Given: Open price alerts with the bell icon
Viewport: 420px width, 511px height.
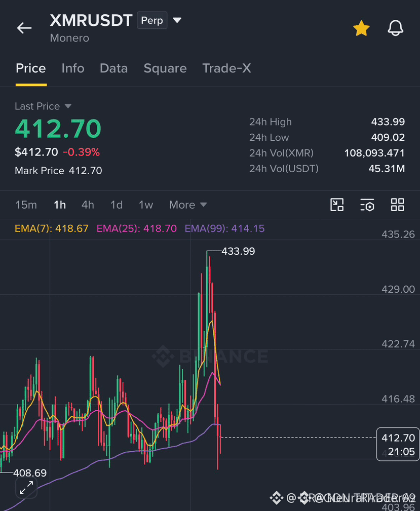Looking at the screenshot, I should click(395, 28).
